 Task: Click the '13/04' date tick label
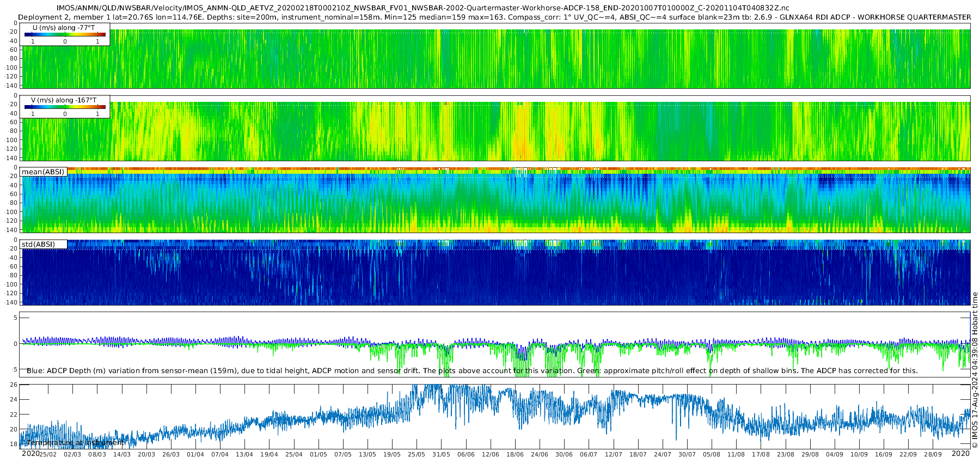click(244, 454)
